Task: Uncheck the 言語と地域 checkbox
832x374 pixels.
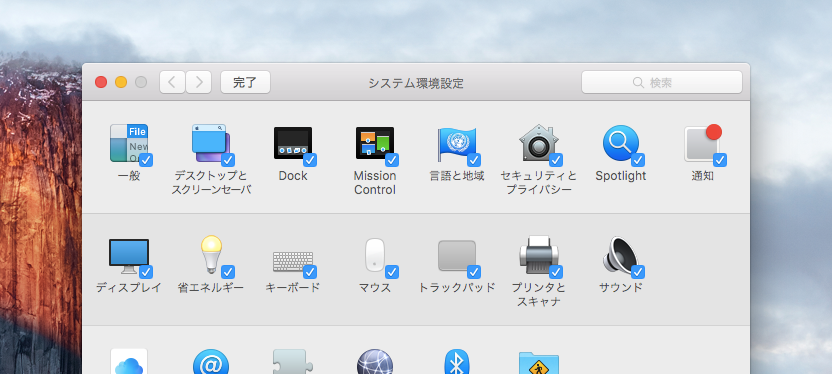Action: [474, 160]
